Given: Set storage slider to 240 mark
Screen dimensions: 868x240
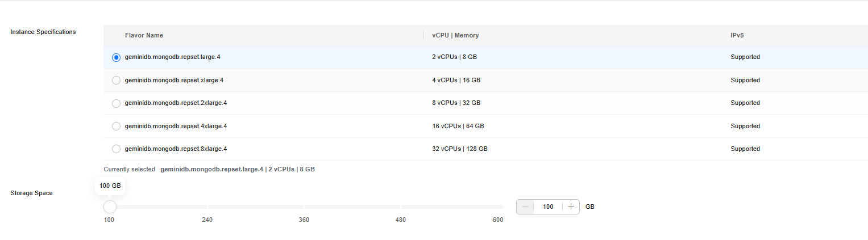Looking at the screenshot, I should point(207,207).
